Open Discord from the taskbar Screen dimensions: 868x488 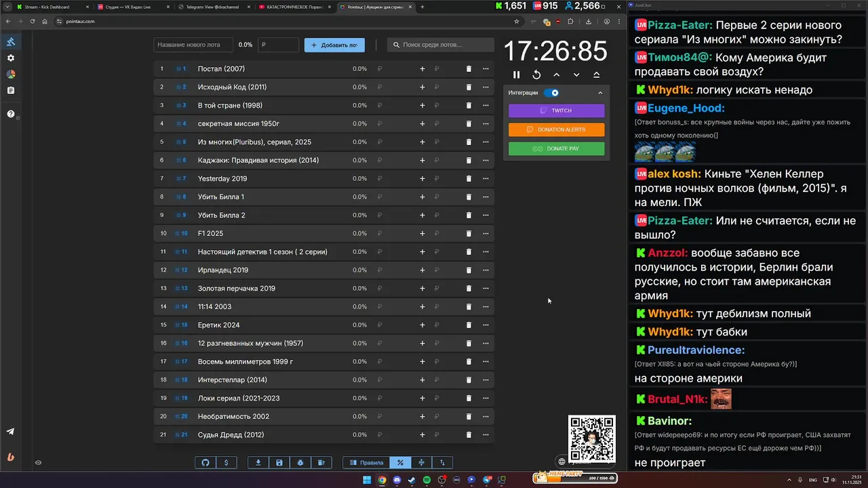(397, 480)
